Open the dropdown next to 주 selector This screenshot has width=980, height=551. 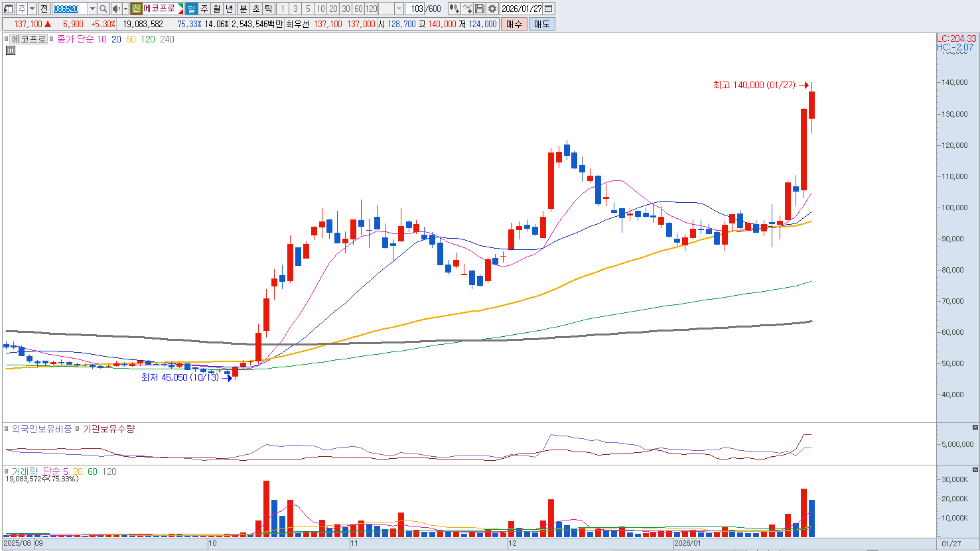point(32,9)
